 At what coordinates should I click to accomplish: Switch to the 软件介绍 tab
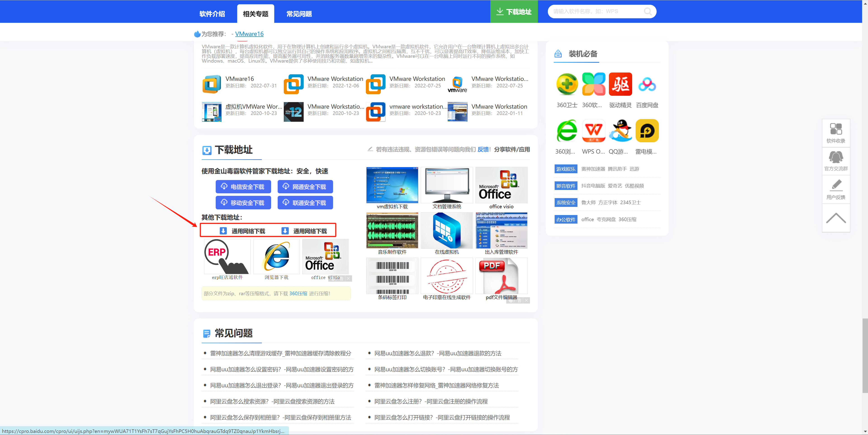pos(212,14)
